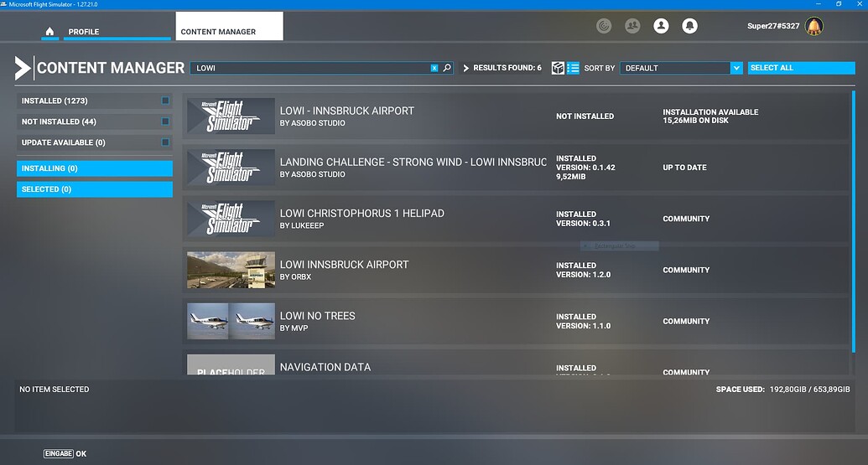868x465 pixels.
Task: Select LOWI Innsbruck Airport by Orbx
Action: 516,271
